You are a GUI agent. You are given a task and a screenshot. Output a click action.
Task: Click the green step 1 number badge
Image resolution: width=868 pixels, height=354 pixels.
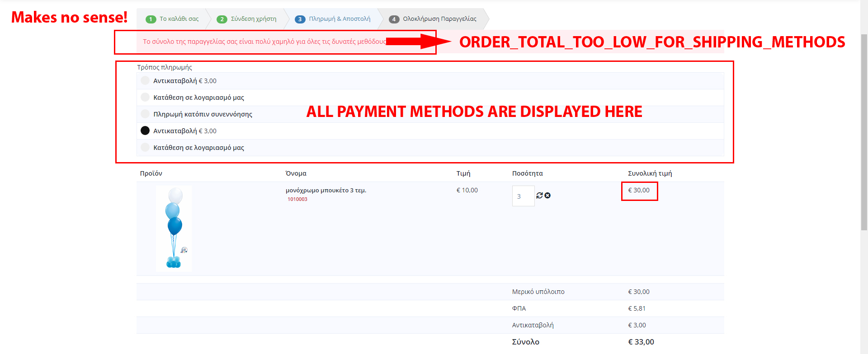151,19
